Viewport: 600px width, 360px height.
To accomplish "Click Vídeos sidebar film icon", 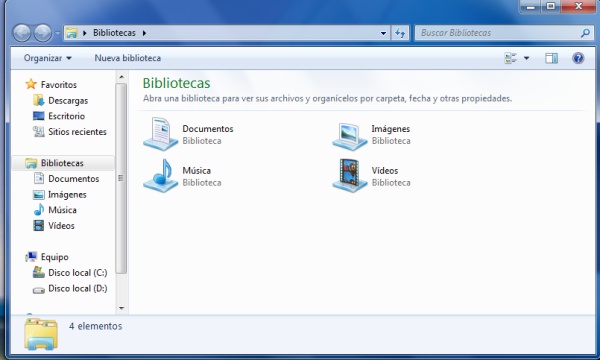I will 39,226.
